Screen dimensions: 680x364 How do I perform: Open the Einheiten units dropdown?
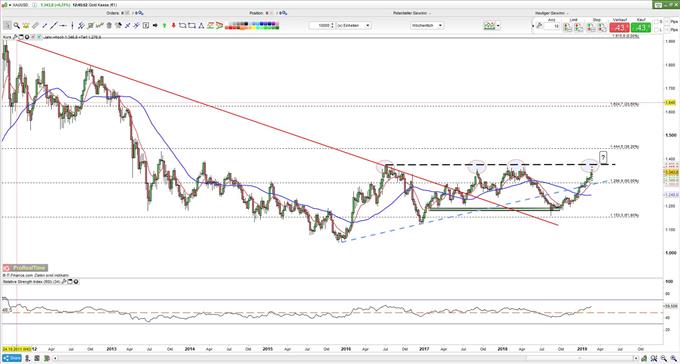pos(353,26)
